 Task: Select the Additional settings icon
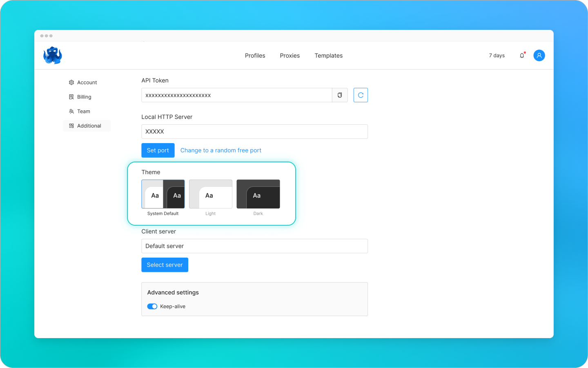[71, 126]
